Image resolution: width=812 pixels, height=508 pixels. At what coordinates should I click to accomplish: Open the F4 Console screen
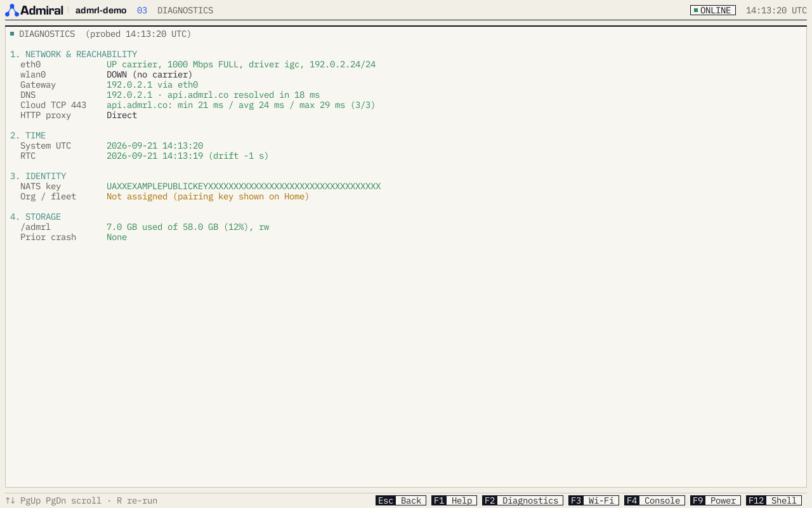pyautogui.click(x=655, y=500)
